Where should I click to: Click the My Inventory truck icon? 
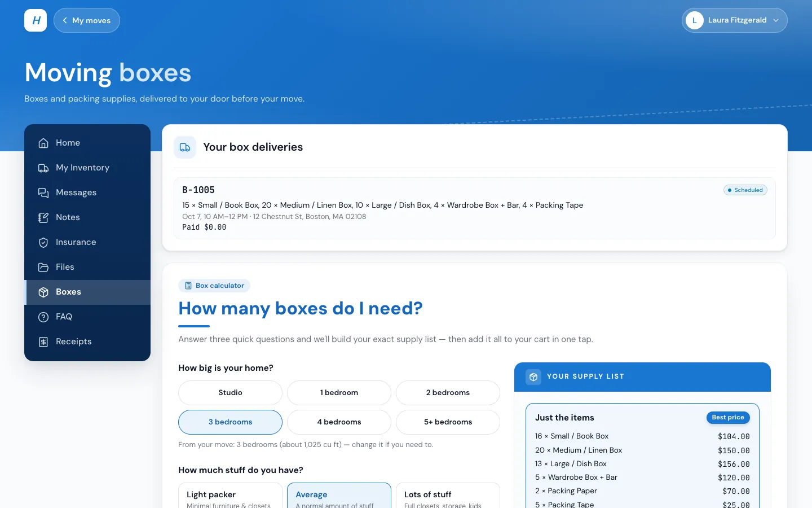pos(43,168)
